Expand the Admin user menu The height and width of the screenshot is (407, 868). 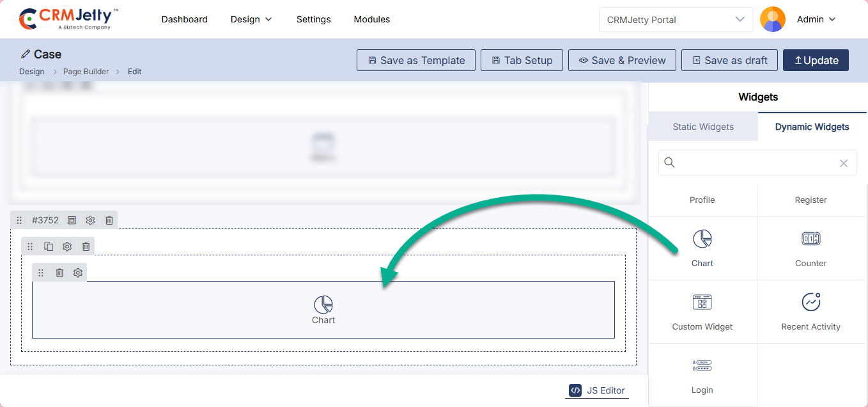click(816, 19)
